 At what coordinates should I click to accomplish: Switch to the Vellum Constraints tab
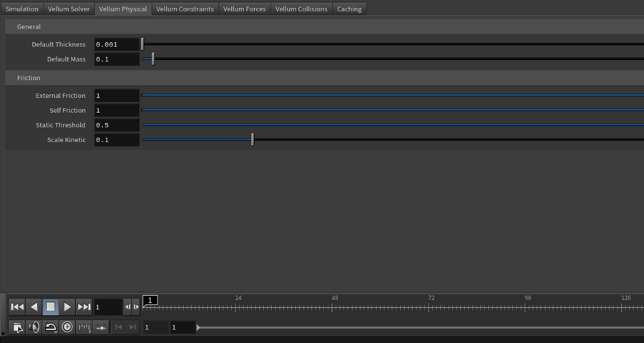click(x=185, y=9)
